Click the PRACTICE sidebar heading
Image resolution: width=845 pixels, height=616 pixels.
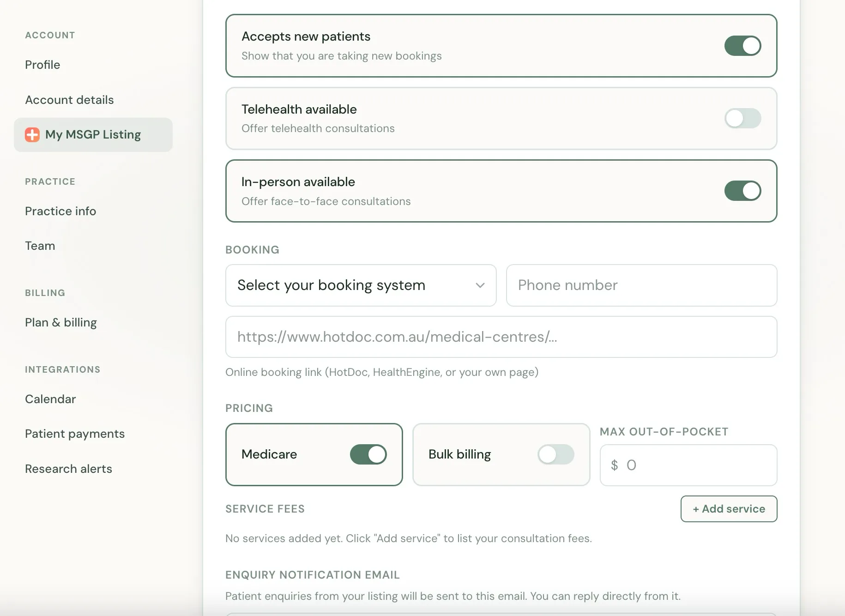coord(50,181)
